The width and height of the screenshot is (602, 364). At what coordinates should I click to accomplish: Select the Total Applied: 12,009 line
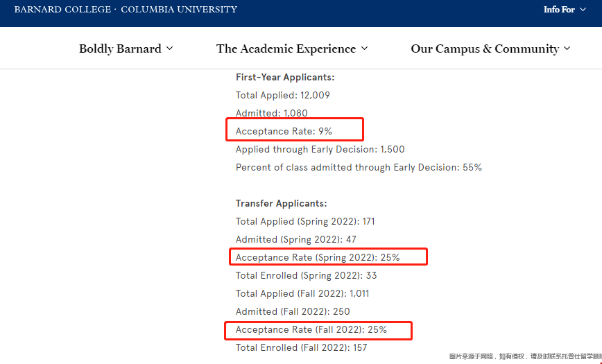click(x=283, y=95)
